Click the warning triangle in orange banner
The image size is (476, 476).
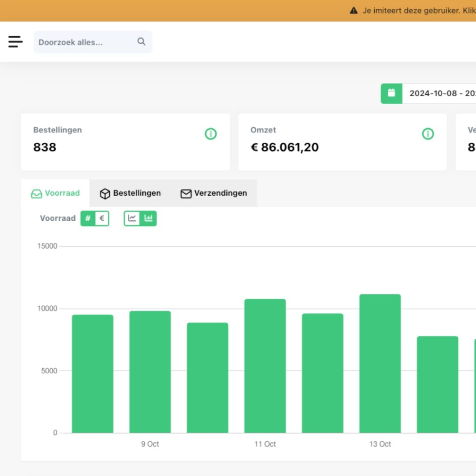point(354,10)
